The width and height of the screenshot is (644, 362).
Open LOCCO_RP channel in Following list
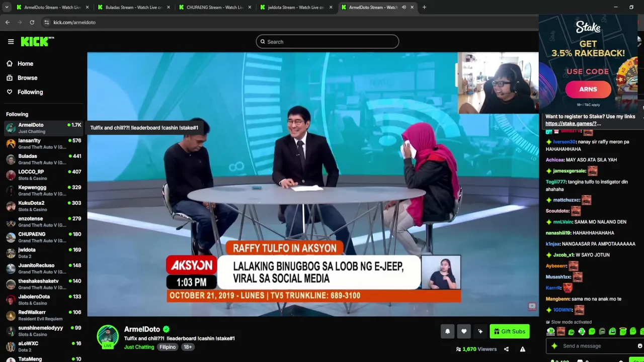point(44,174)
